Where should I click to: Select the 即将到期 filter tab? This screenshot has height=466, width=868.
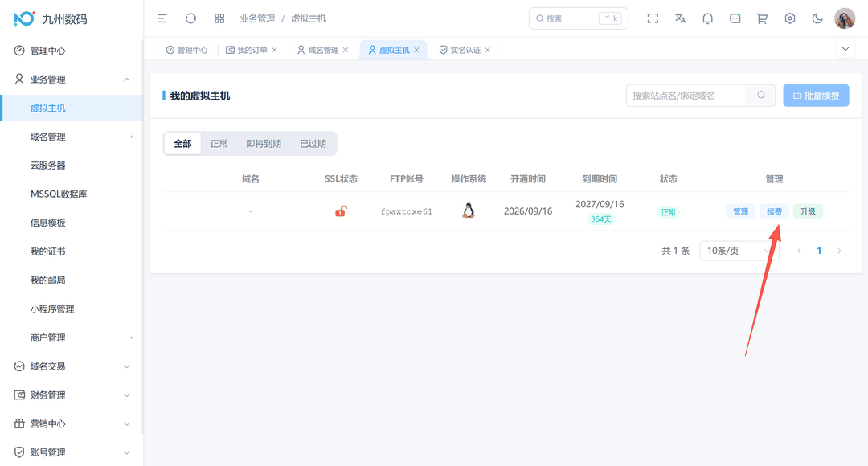point(264,143)
